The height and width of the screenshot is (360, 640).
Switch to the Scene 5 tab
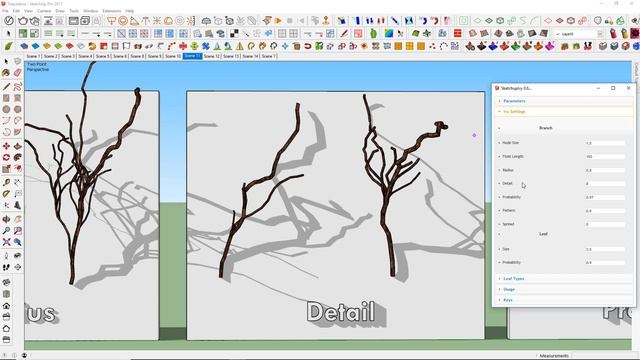point(102,56)
